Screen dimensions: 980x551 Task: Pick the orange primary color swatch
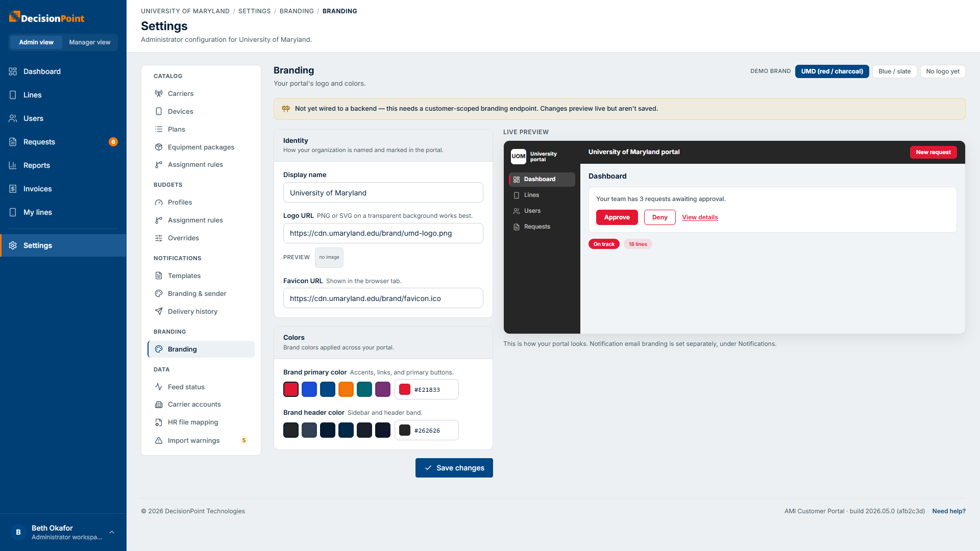pos(346,389)
